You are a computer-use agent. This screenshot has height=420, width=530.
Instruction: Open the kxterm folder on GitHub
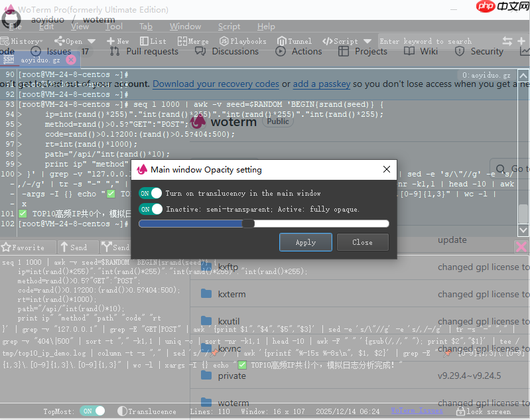(232, 294)
